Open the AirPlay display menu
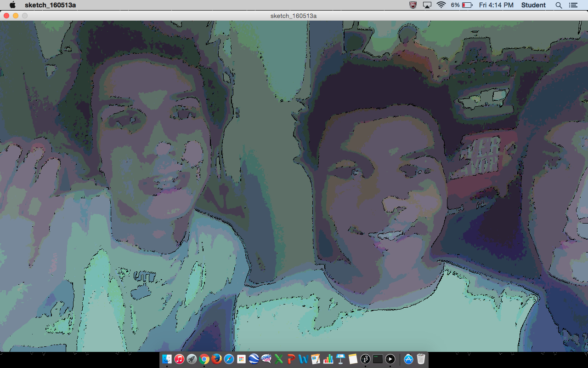 coord(427,5)
